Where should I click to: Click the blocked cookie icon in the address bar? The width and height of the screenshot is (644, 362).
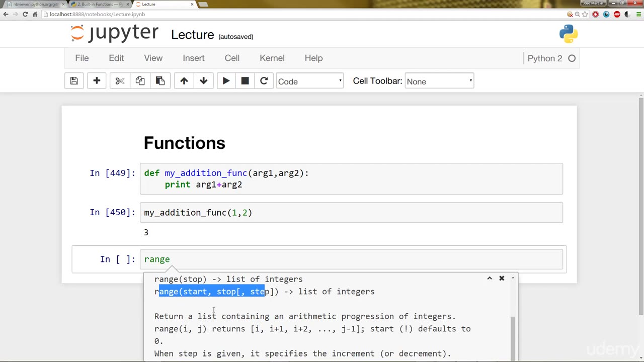tap(569, 15)
